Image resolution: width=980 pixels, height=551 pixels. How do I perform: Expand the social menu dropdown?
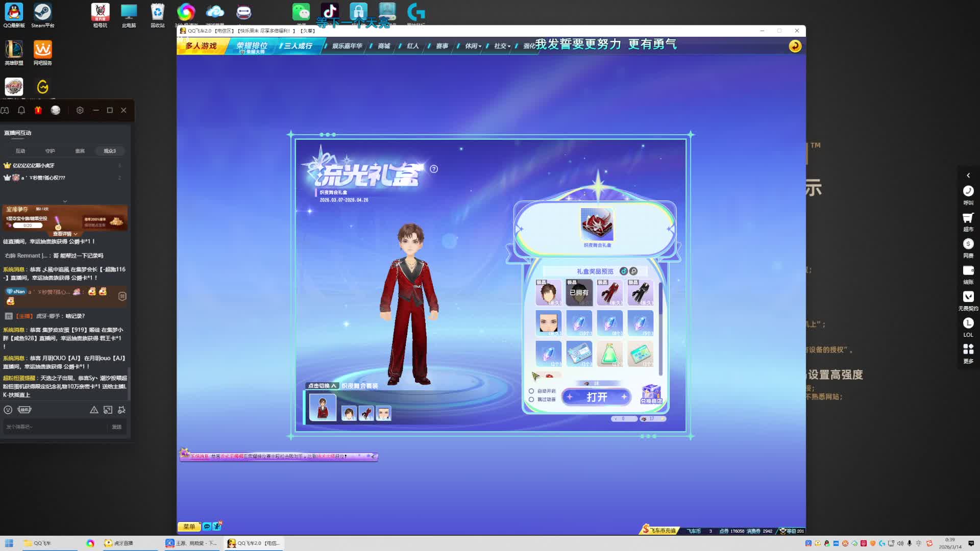pyautogui.click(x=502, y=46)
